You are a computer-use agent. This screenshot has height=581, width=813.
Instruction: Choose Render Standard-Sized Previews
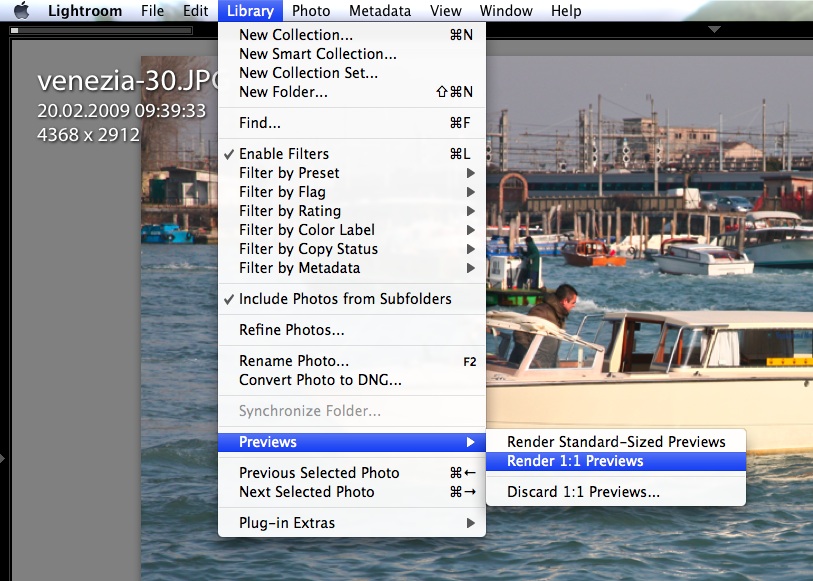(x=616, y=442)
